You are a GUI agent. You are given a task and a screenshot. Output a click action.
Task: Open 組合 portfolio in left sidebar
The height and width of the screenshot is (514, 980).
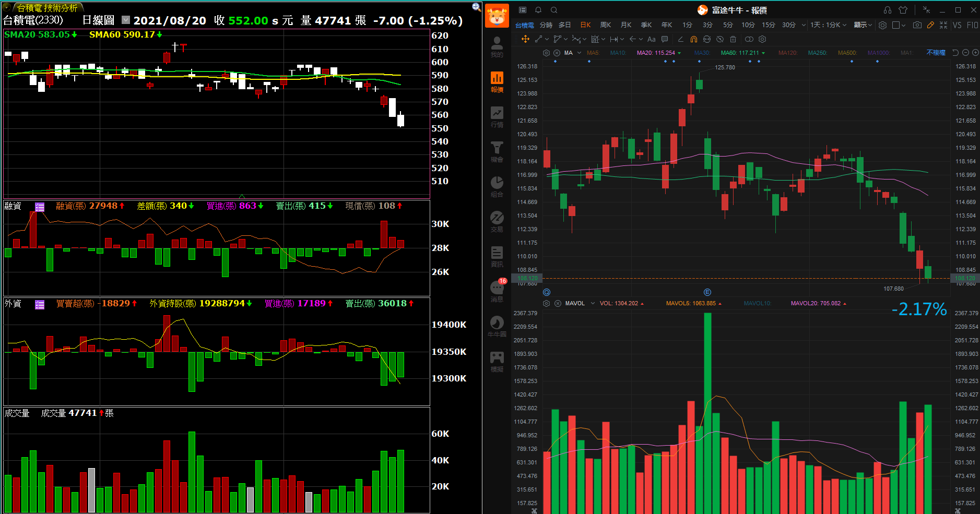[x=497, y=187]
